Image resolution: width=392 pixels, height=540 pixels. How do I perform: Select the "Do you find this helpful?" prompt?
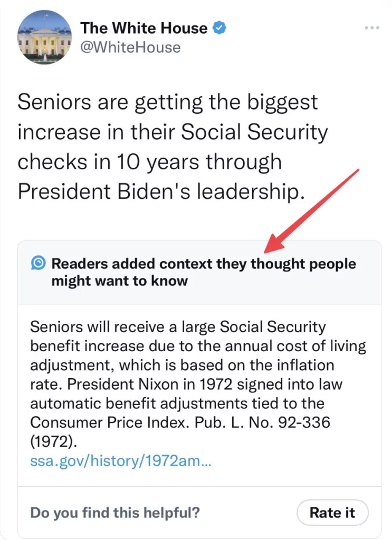pyautogui.click(x=115, y=512)
